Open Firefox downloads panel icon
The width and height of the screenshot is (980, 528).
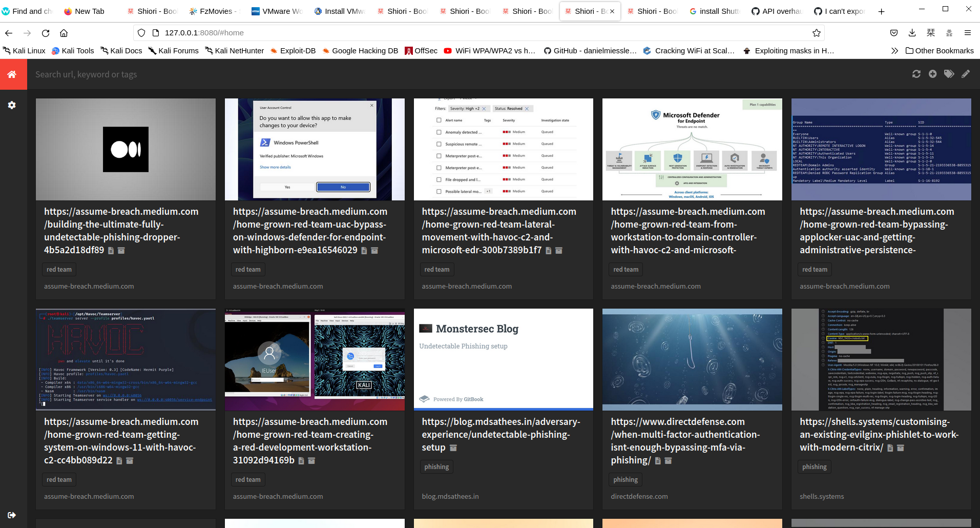912,32
